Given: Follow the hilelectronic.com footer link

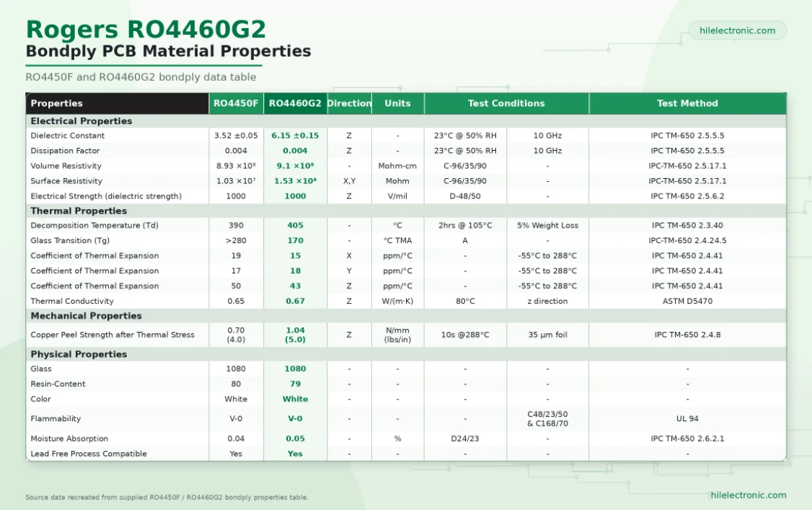Looking at the screenshot, I should (x=749, y=495).
